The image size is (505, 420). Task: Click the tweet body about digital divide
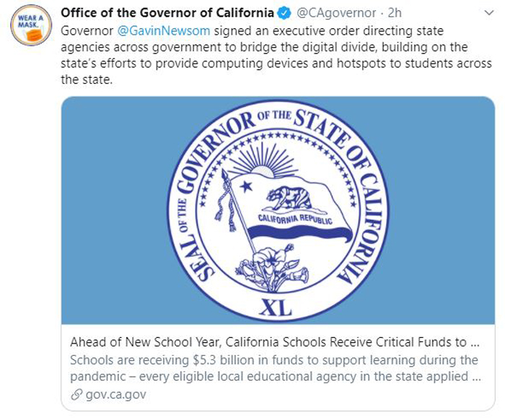click(x=276, y=55)
